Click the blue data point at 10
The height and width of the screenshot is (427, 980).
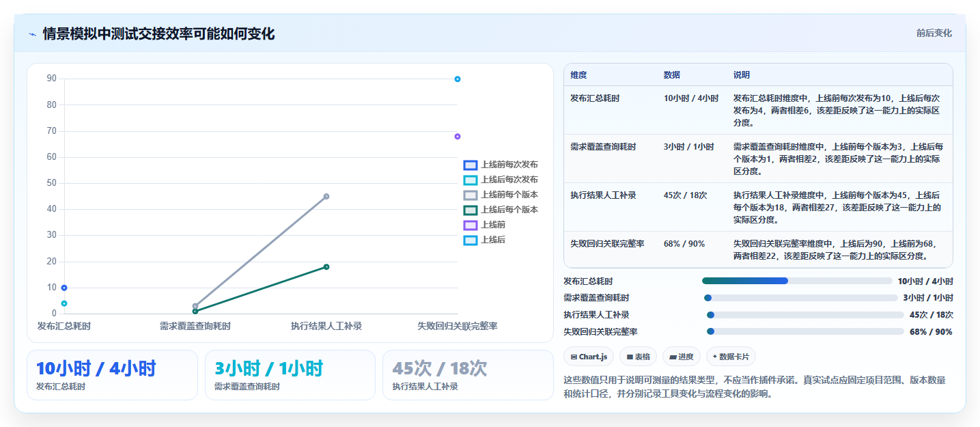pos(64,288)
